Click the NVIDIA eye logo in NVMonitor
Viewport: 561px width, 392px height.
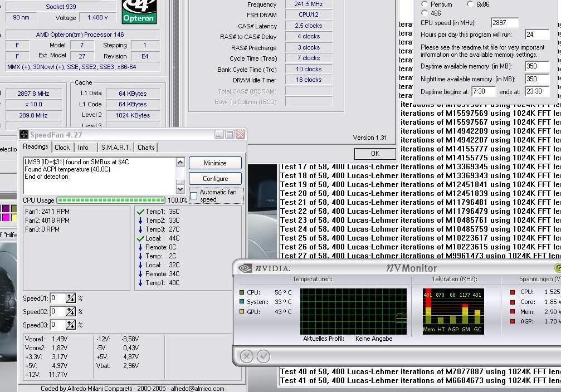pos(245,268)
